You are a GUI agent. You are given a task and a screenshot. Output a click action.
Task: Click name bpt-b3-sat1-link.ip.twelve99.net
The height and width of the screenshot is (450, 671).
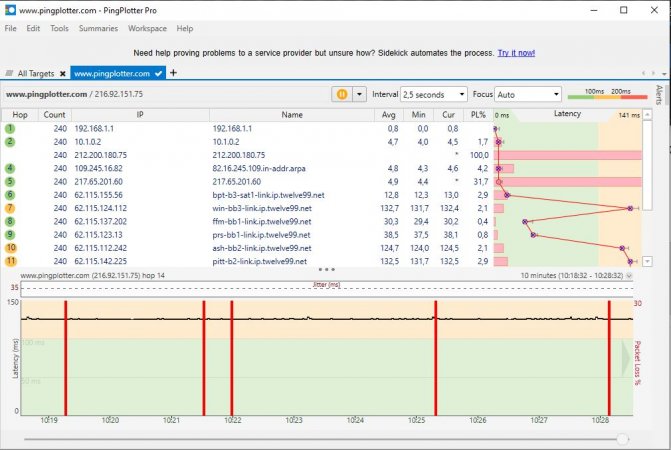point(268,195)
